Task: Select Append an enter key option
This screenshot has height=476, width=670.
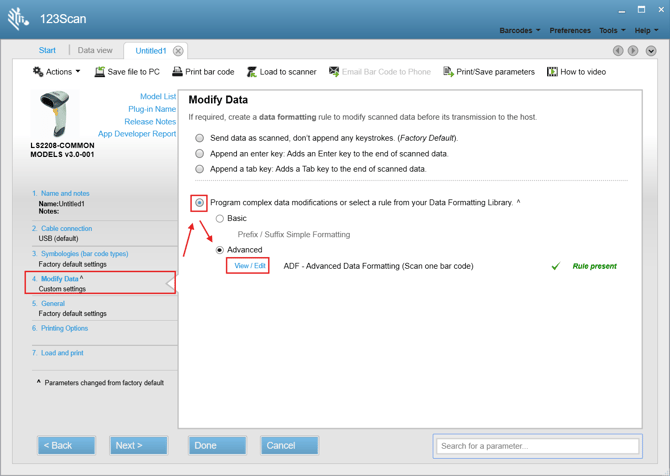Action: (200, 154)
